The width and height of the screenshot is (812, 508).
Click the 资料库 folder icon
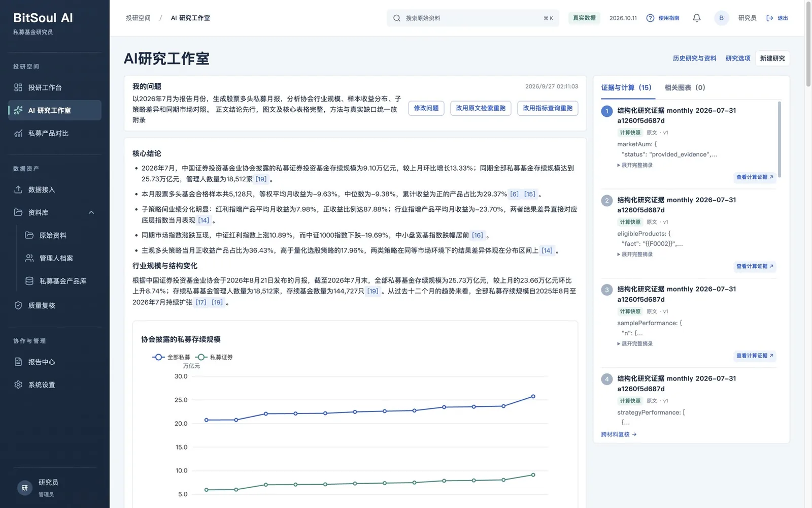tap(18, 212)
